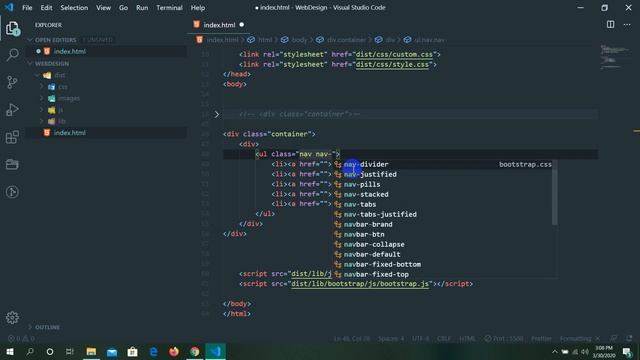Open the View menu
This screenshot has width=640, height=360.
point(103,8)
